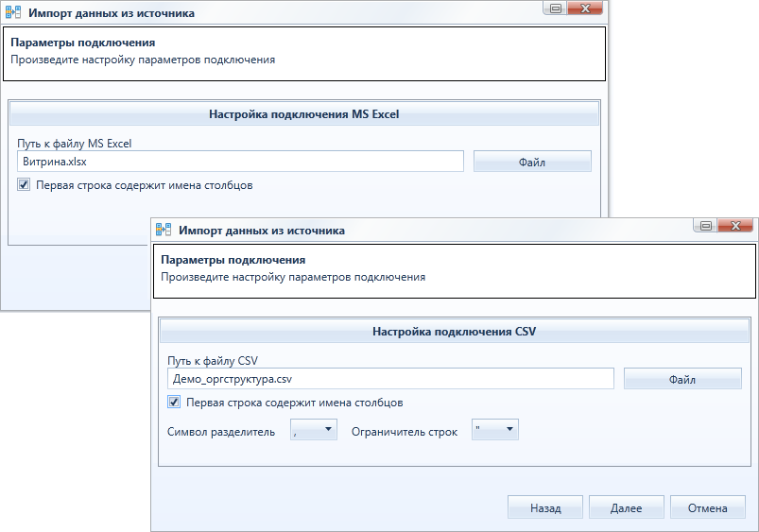Maximize the CSV import dialog window
The width and height of the screenshot is (759, 532).
(706, 226)
